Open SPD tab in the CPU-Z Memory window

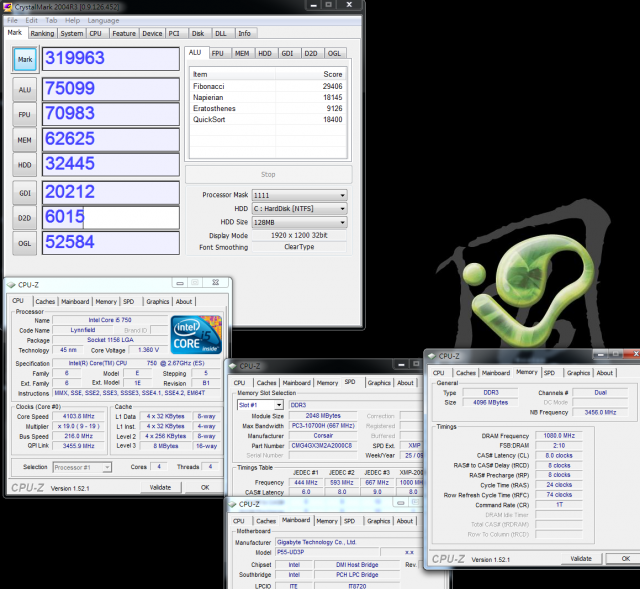[x=550, y=373]
